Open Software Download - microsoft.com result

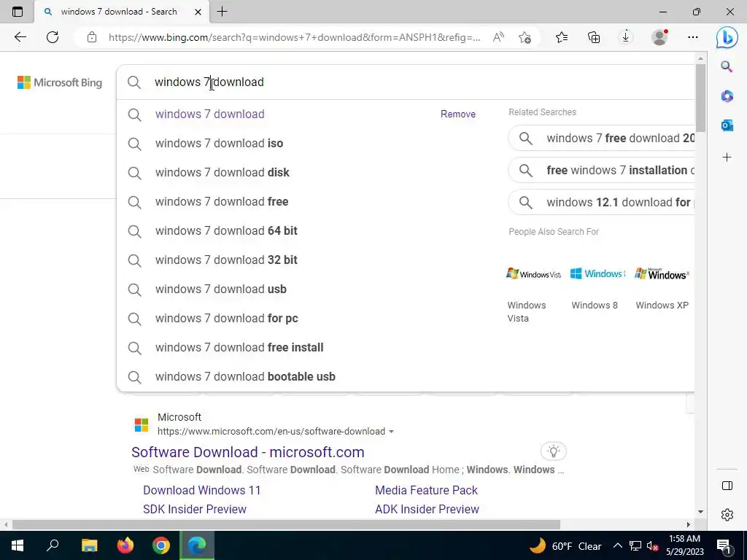pyautogui.click(x=248, y=452)
